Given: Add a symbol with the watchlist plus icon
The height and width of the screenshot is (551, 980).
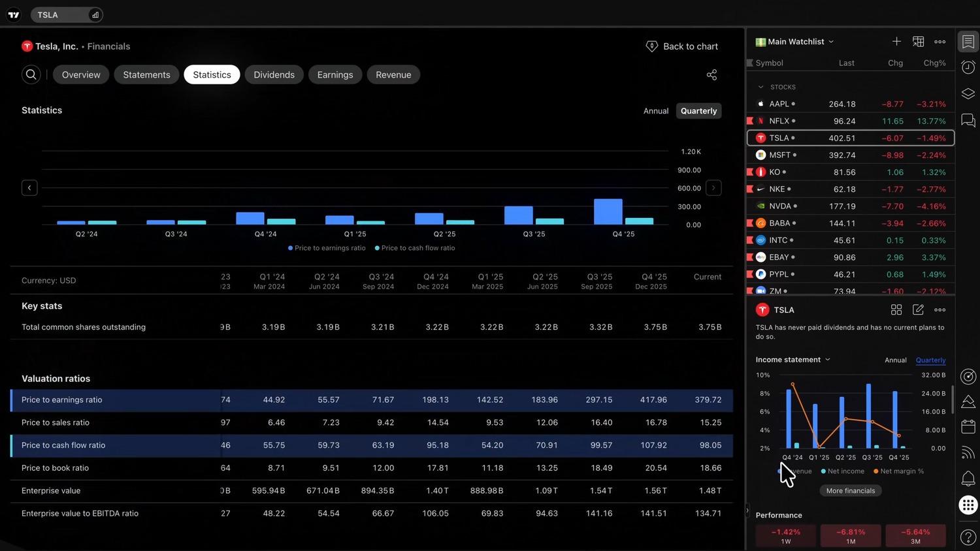Looking at the screenshot, I should [896, 41].
